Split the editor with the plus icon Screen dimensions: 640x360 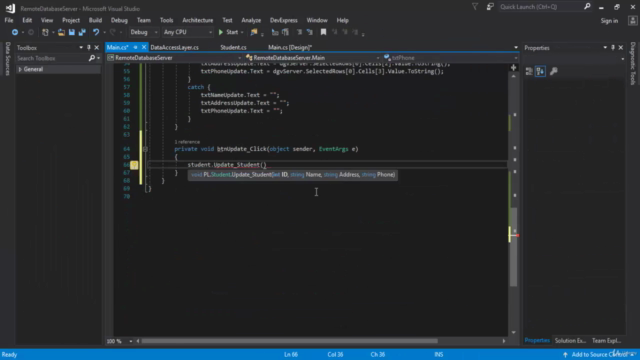pos(513,68)
